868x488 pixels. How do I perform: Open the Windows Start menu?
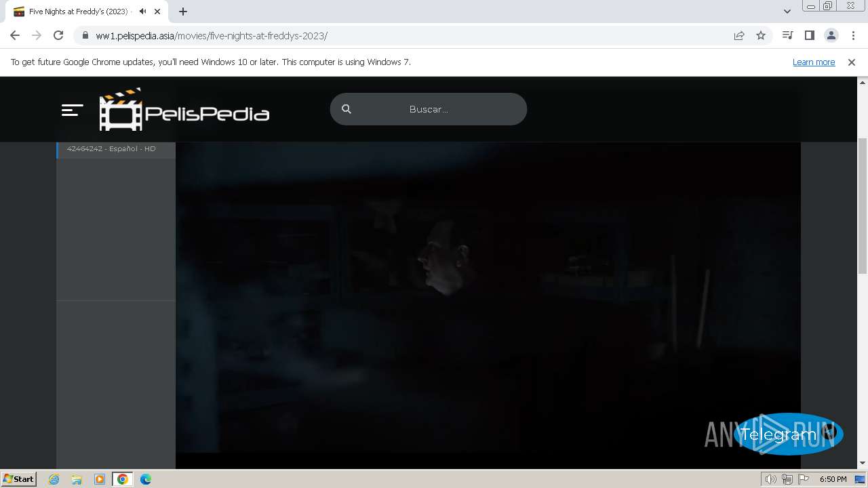[x=18, y=479]
